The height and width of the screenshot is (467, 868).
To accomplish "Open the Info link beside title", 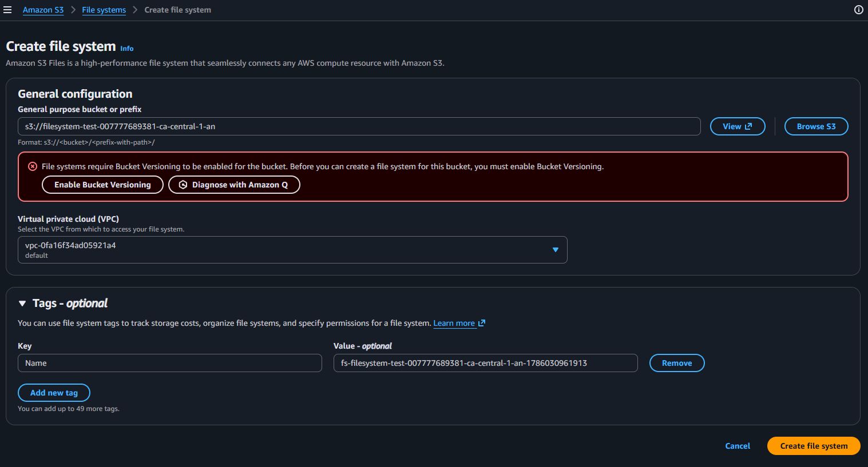I will pos(127,49).
